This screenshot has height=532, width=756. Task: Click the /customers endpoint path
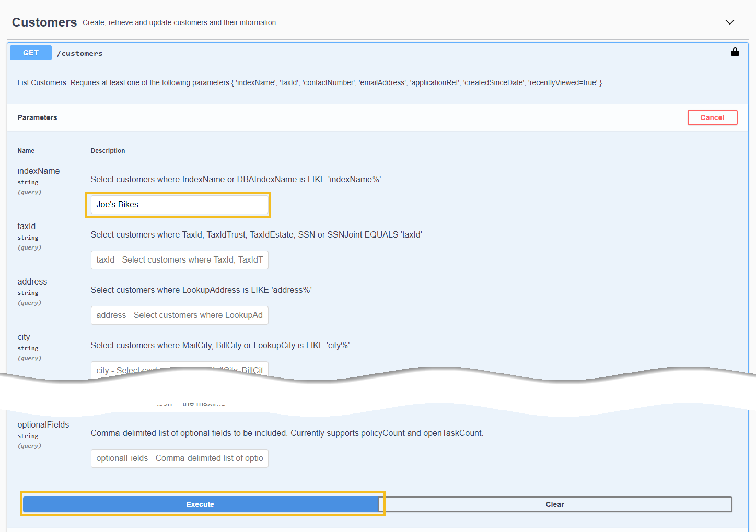[79, 53]
